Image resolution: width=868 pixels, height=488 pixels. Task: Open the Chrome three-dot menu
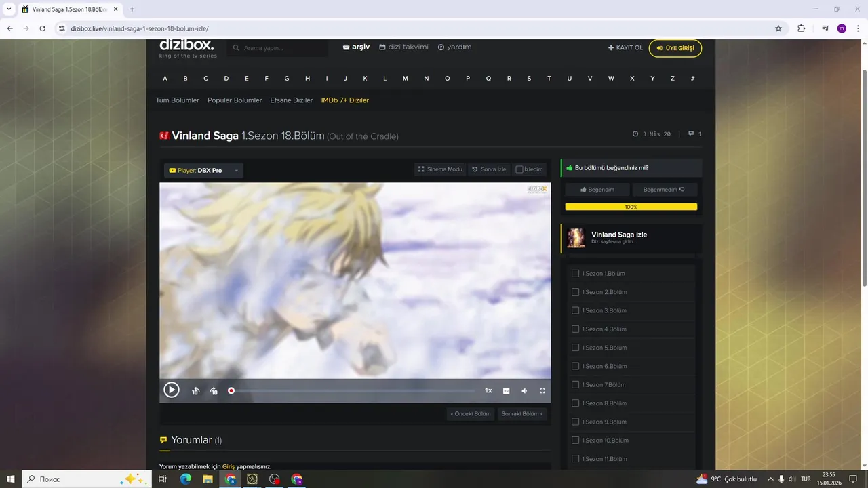[x=857, y=28]
